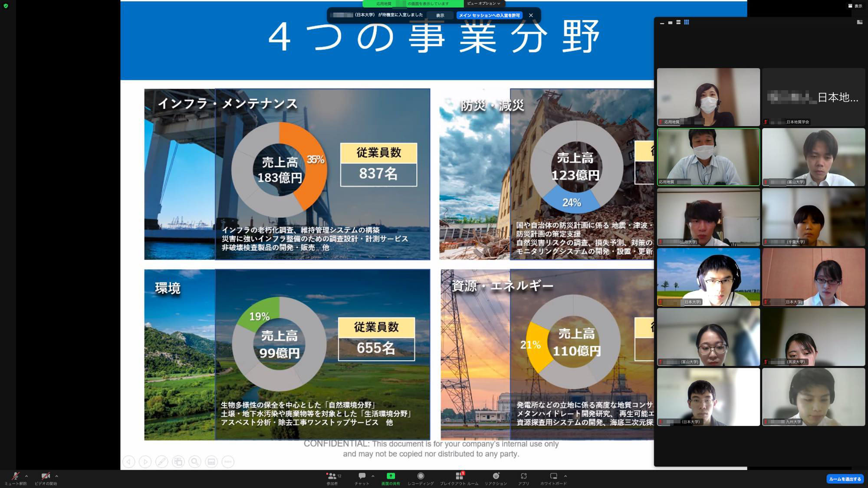Open the participants panel (参加者)
This screenshot has width=868, height=488.
[x=332, y=478]
